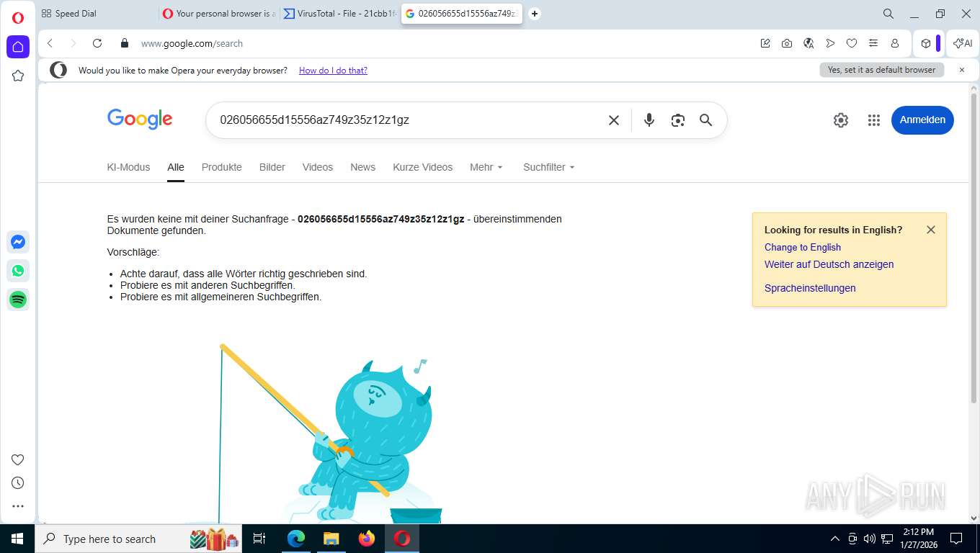The height and width of the screenshot is (553, 980).
Task: Open 'How do I do that?' link
Action: click(x=333, y=71)
